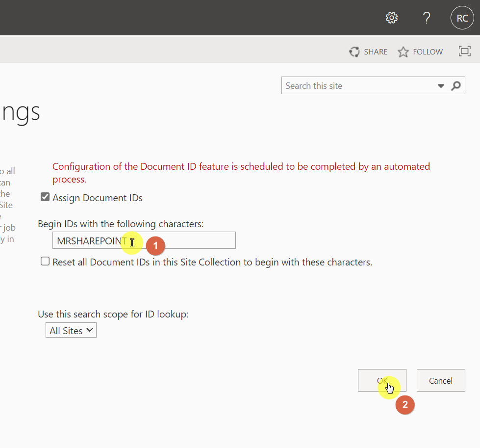This screenshot has height=448, width=480.
Task: Click the OK button
Action: [382, 380]
